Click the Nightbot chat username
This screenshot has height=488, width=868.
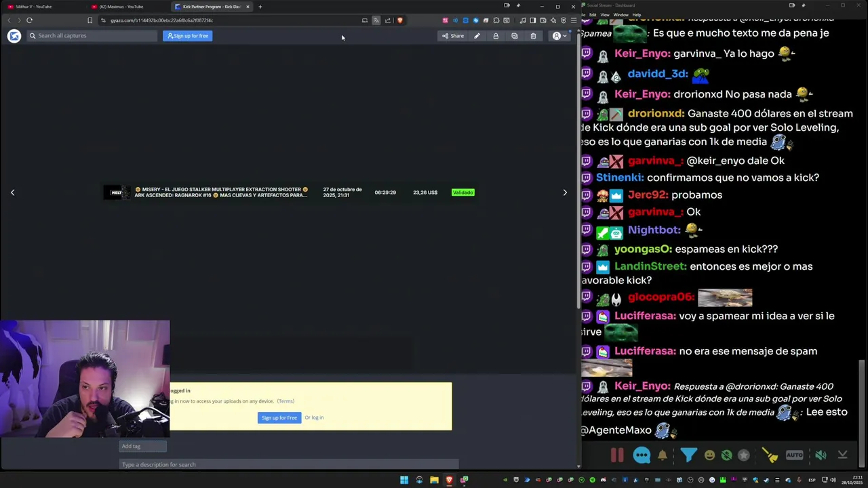pos(654,230)
